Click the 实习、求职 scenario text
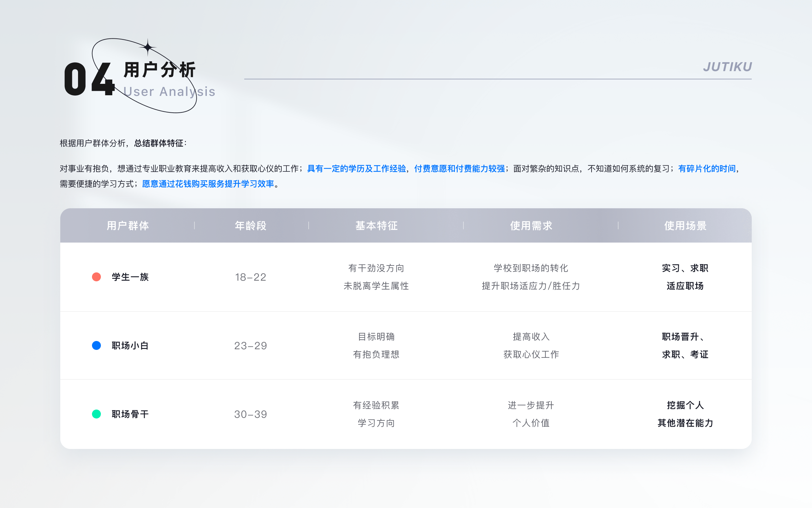 tap(685, 268)
